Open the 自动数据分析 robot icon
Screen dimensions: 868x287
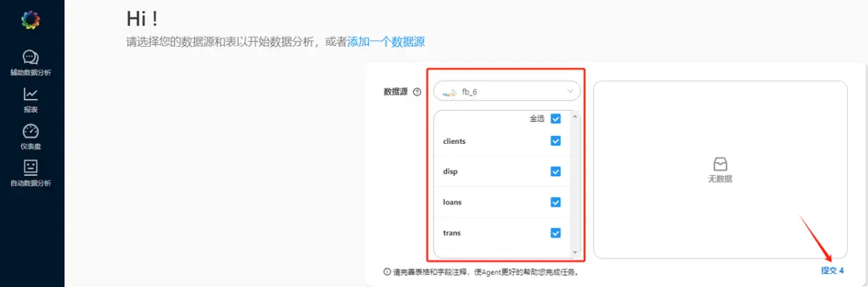(x=30, y=167)
